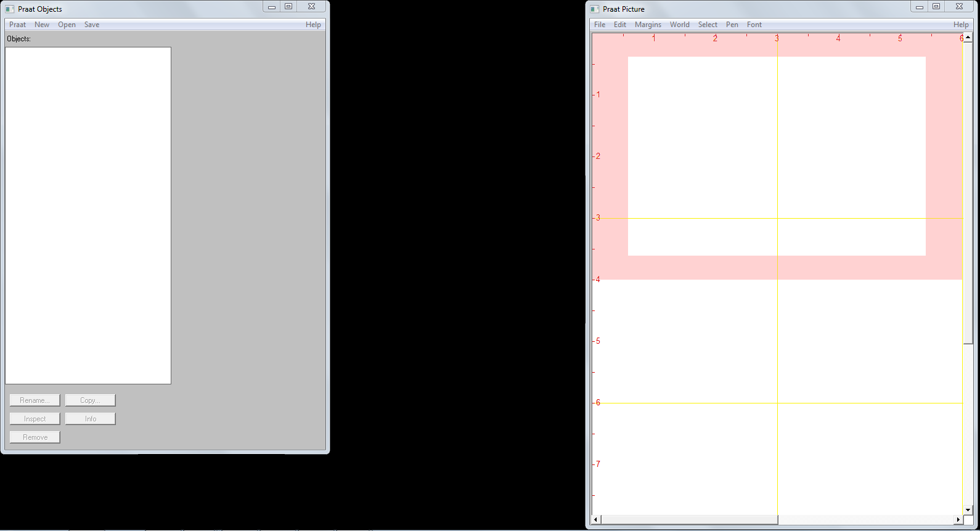The height and width of the screenshot is (531, 980).
Task: Open the Select menu in Praat Picture
Action: [x=708, y=25]
